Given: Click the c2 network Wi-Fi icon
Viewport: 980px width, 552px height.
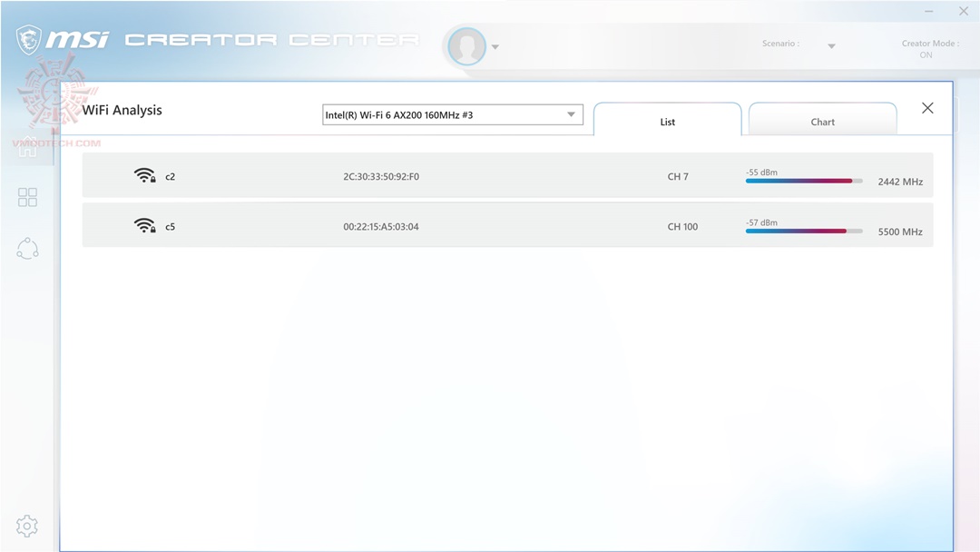Looking at the screenshot, I should point(145,175).
